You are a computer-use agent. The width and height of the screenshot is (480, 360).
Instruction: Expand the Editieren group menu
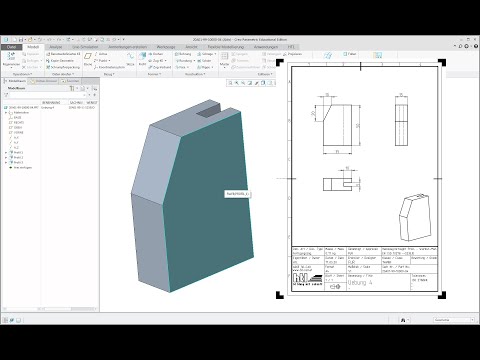tap(265, 74)
